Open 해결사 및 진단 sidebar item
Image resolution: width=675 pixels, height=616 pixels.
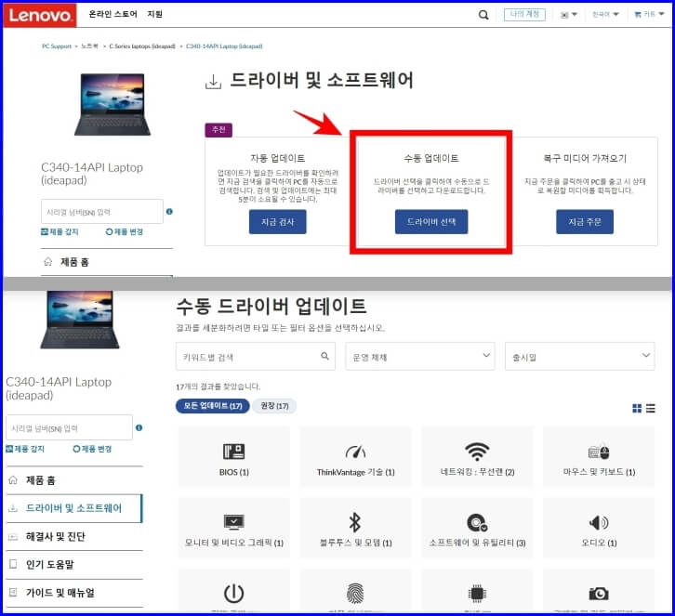coord(74,536)
